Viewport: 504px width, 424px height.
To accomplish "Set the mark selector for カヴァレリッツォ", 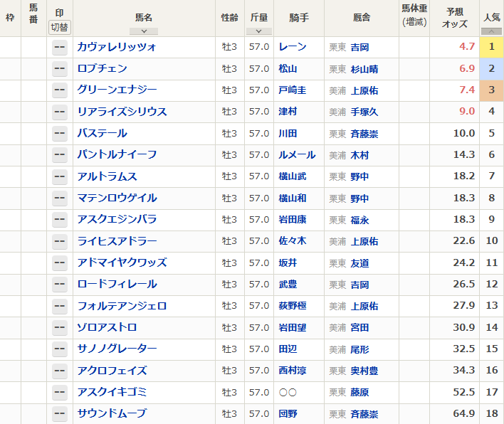I will tap(60, 48).
